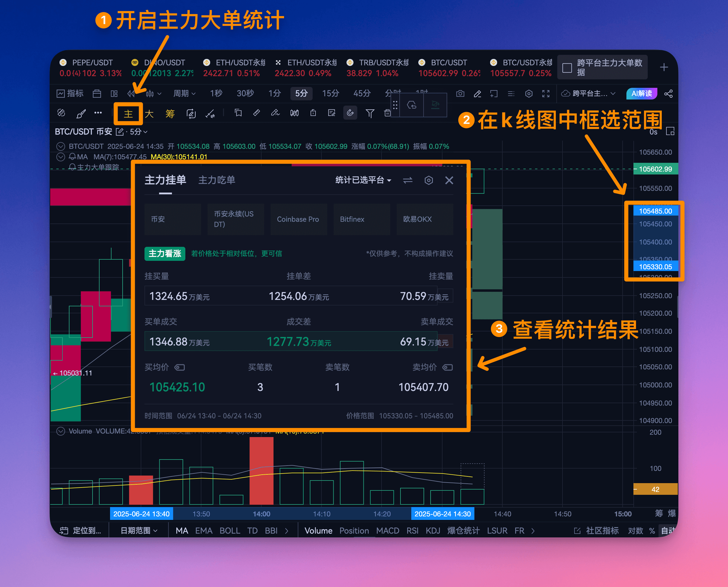Click the lock drawings icon
The image size is (728, 587).
(313, 113)
